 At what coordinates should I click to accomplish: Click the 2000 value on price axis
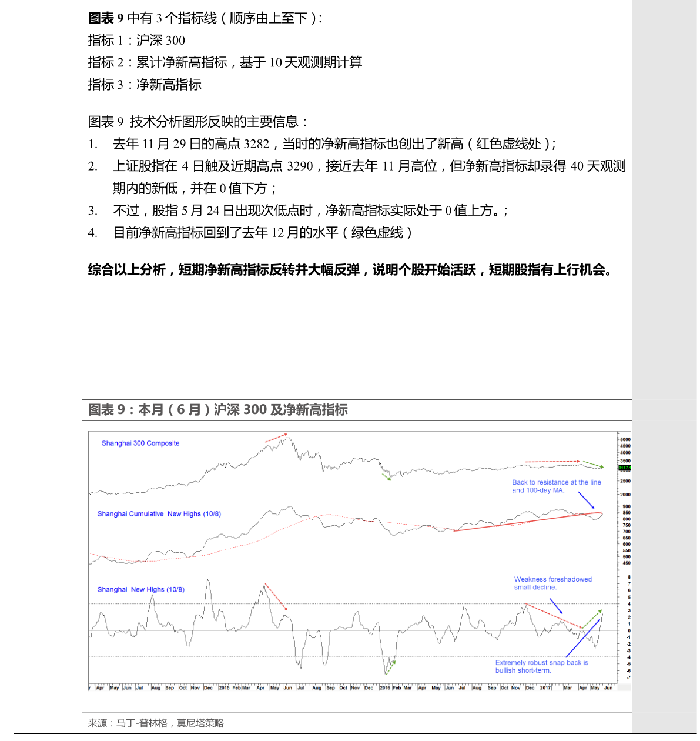[625, 495]
